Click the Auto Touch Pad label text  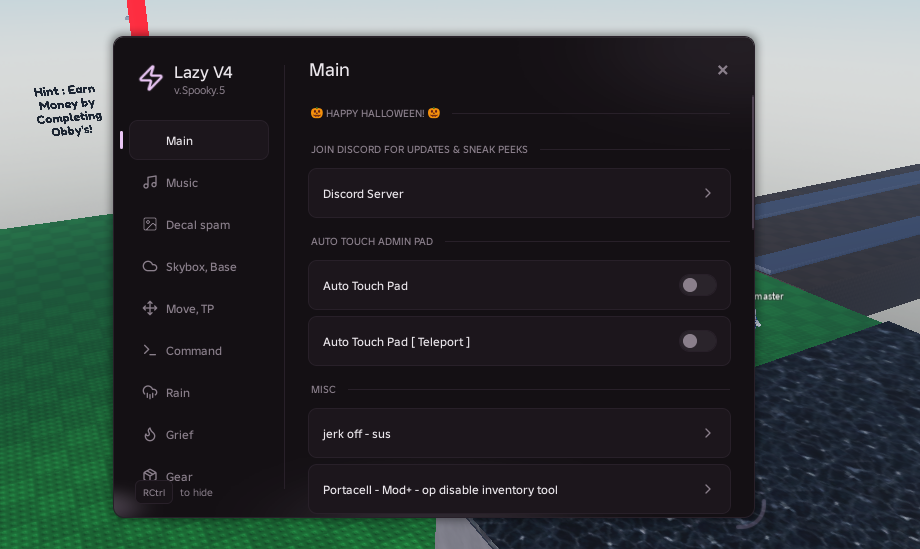click(x=365, y=286)
